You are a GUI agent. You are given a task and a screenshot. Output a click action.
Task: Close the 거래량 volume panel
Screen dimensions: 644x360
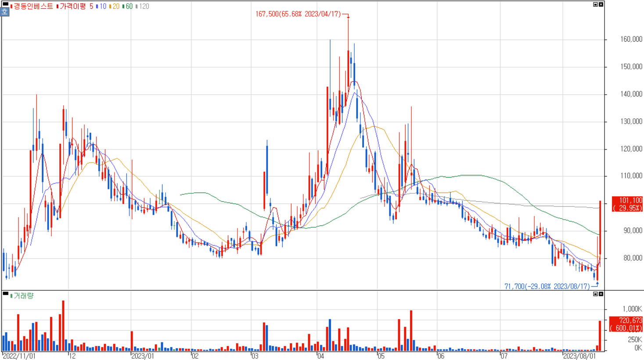click(601, 294)
